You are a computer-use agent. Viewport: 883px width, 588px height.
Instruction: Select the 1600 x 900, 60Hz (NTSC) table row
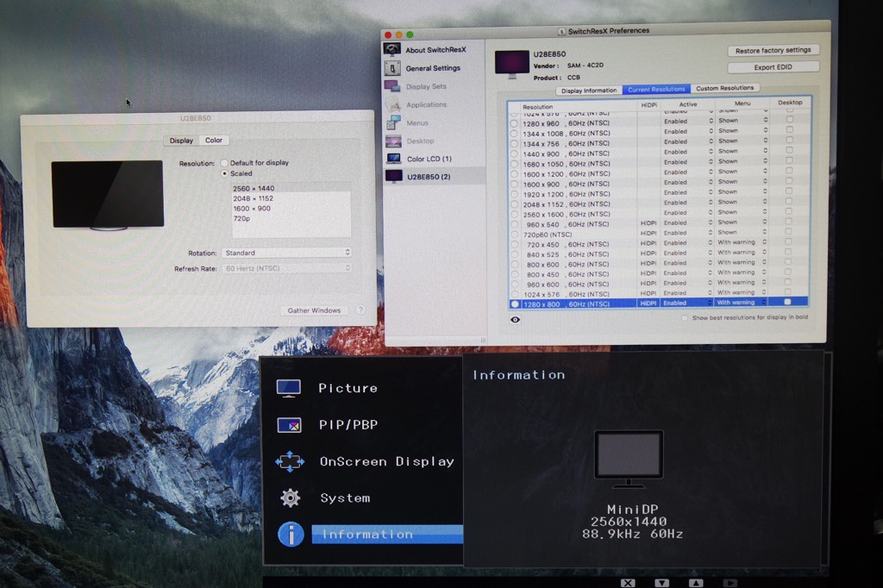click(660, 184)
